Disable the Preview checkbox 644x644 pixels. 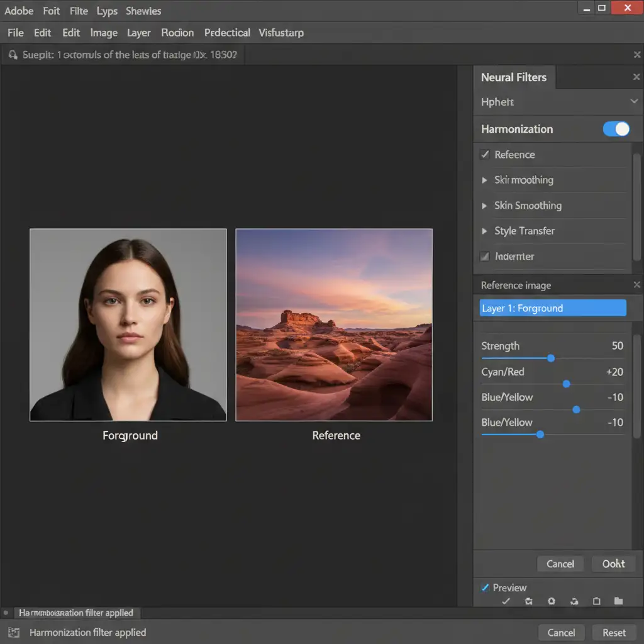485,588
